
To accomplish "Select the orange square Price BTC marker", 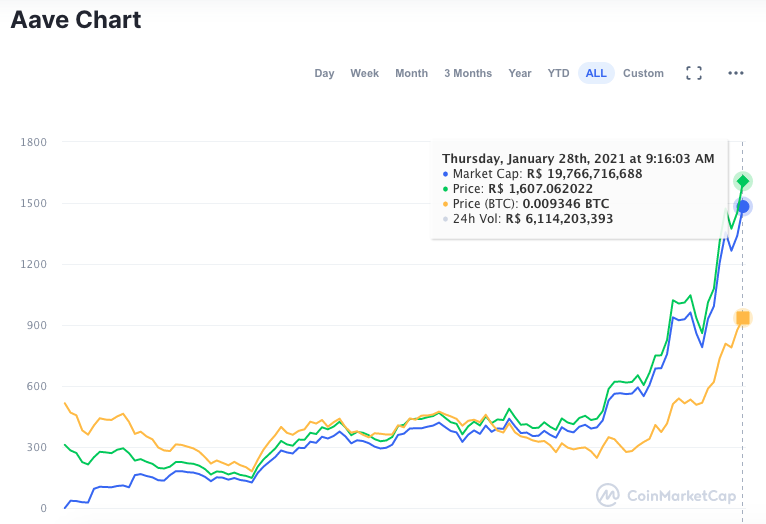I will 743,318.
